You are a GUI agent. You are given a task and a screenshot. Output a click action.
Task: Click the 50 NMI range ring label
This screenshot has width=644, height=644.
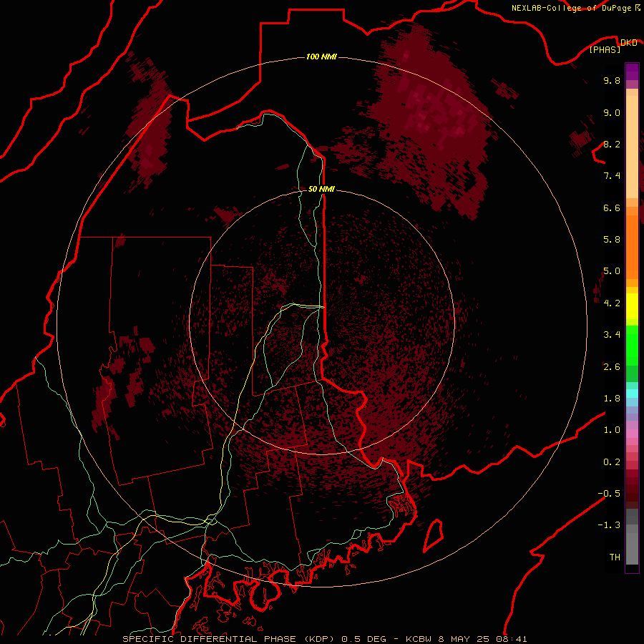click(x=321, y=189)
